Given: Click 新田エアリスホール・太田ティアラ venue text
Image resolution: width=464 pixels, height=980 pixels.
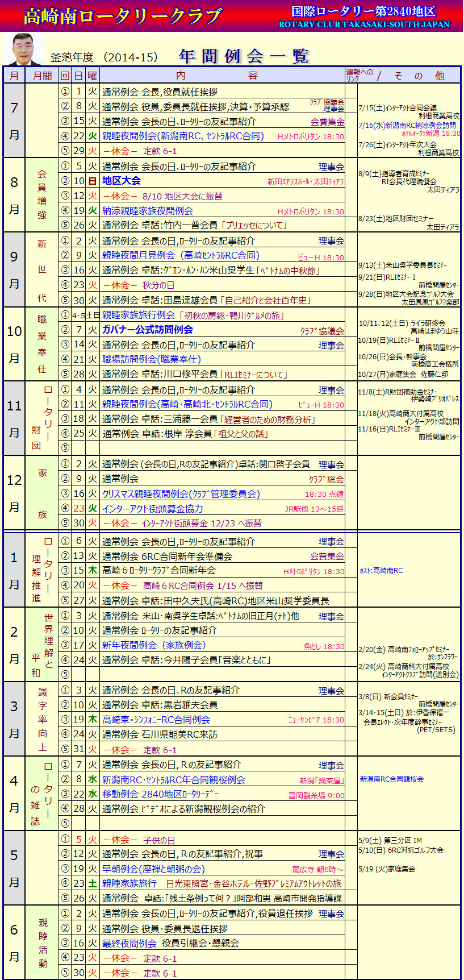Looking at the screenshot, I should [x=306, y=182].
